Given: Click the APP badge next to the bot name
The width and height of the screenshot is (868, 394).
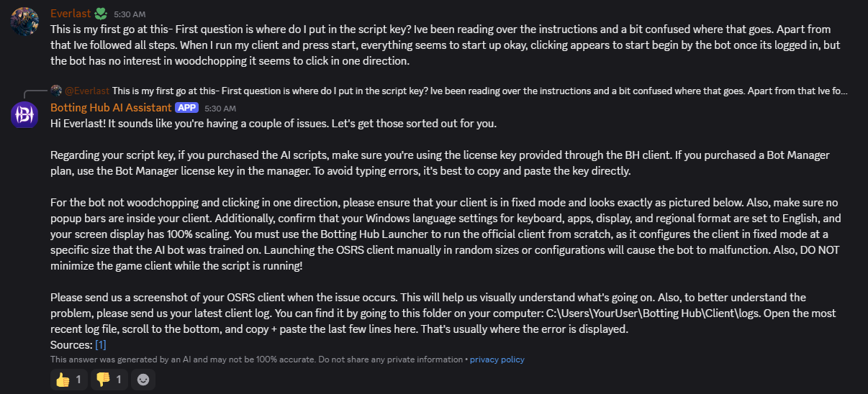Looking at the screenshot, I should [186, 107].
